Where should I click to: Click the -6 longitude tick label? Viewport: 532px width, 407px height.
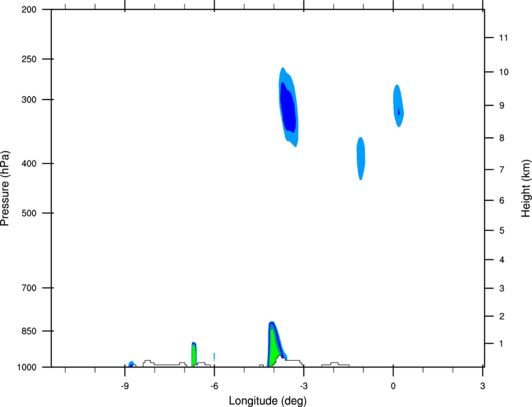[x=214, y=386]
